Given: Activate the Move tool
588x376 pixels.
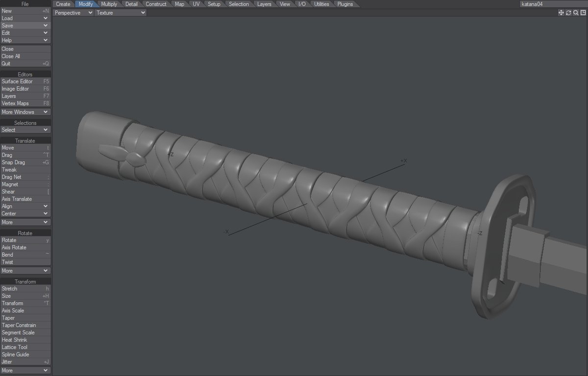Looking at the screenshot, I should pyautogui.click(x=25, y=148).
